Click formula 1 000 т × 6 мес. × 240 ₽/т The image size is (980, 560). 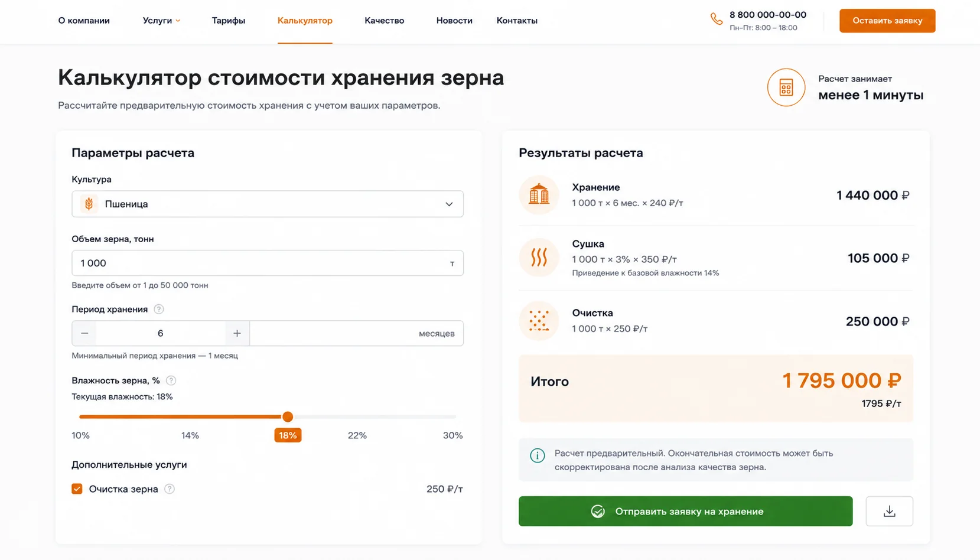point(627,203)
